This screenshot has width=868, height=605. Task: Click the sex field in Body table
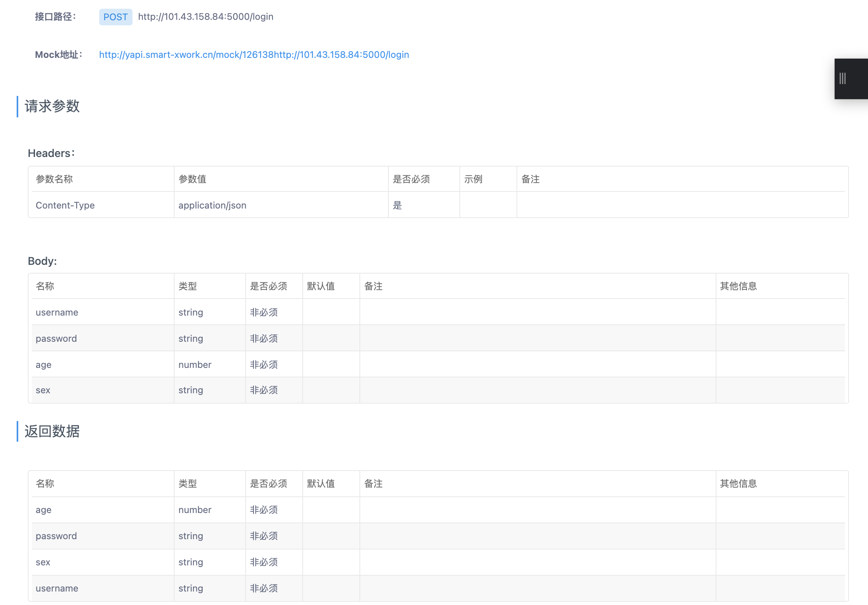[x=43, y=390]
